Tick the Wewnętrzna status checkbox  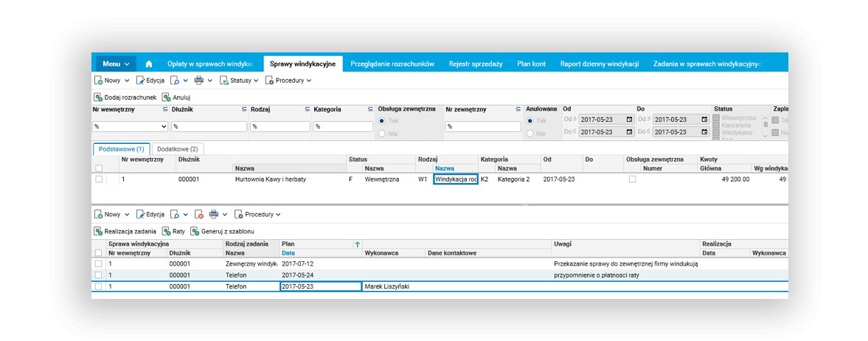pos(717,118)
